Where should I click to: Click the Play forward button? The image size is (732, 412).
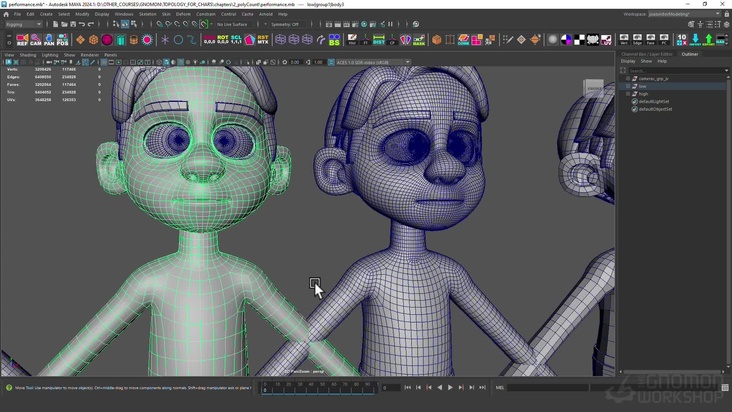point(450,387)
